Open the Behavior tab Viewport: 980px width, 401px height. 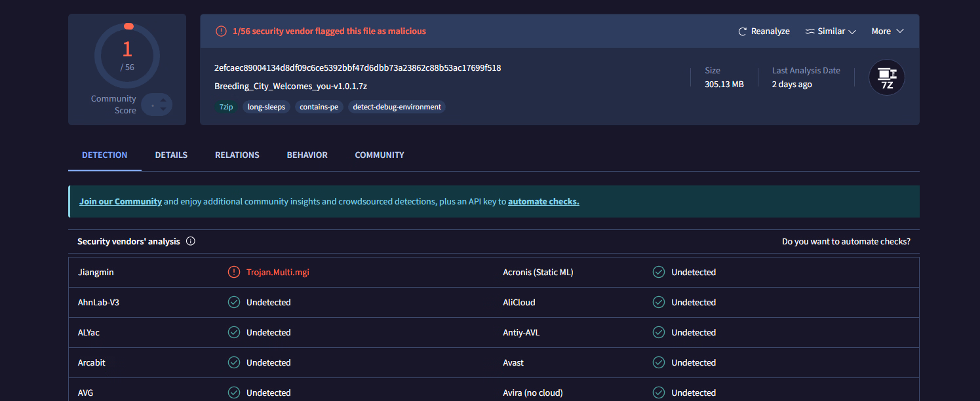click(307, 155)
